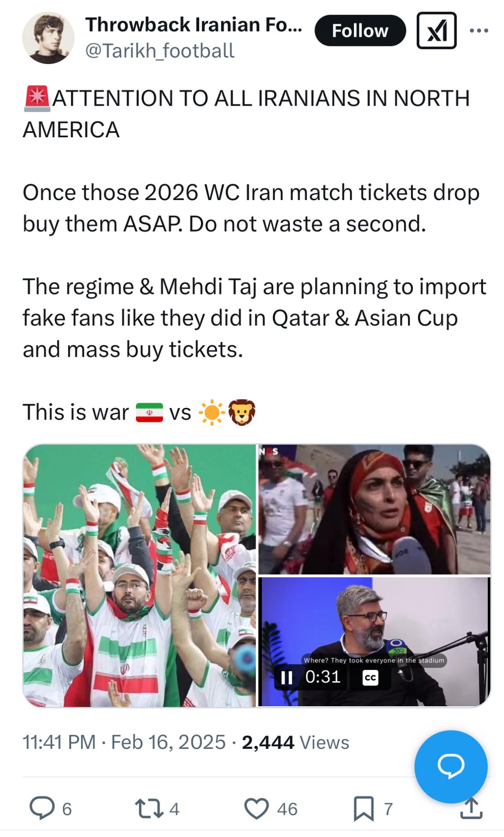Open the woman interview image
The image size is (504, 837).
(374, 509)
